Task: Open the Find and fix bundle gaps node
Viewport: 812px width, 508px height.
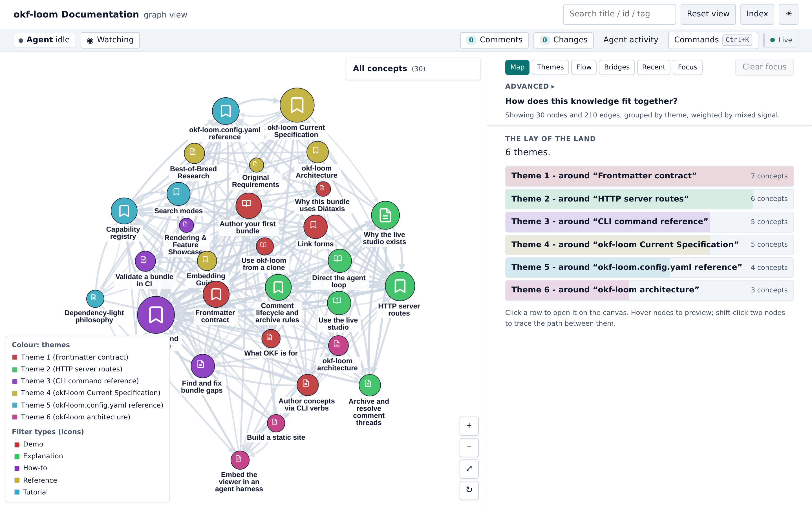Action: click(202, 366)
